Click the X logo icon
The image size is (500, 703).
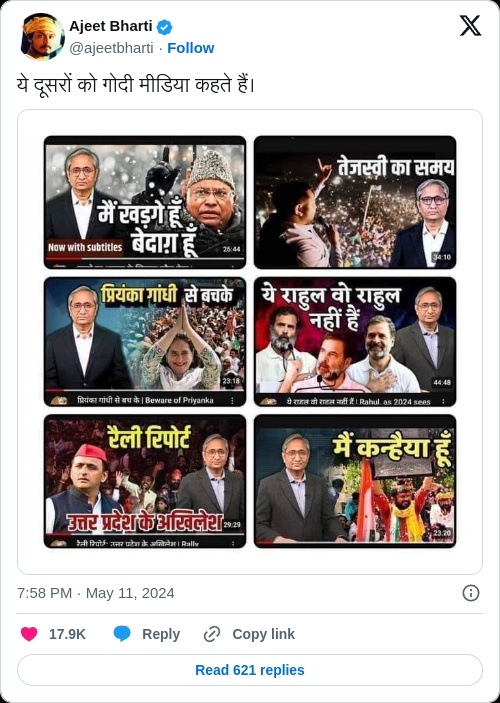coord(470,26)
